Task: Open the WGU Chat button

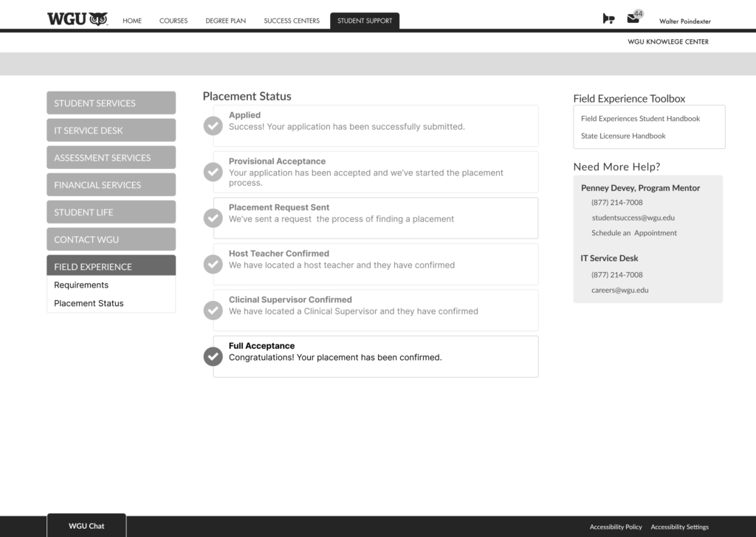Action: (x=86, y=526)
